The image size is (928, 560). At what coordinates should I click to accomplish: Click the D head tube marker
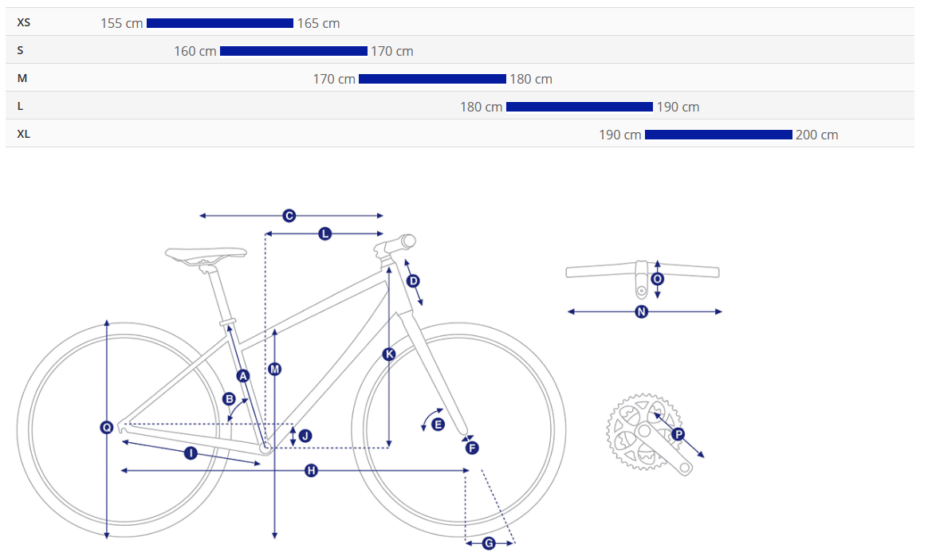pyautogui.click(x=413, y=281)
